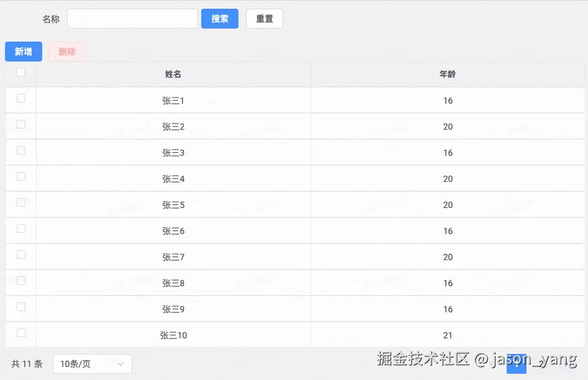Click the name cell 张三6

click(x=173, y=231)
